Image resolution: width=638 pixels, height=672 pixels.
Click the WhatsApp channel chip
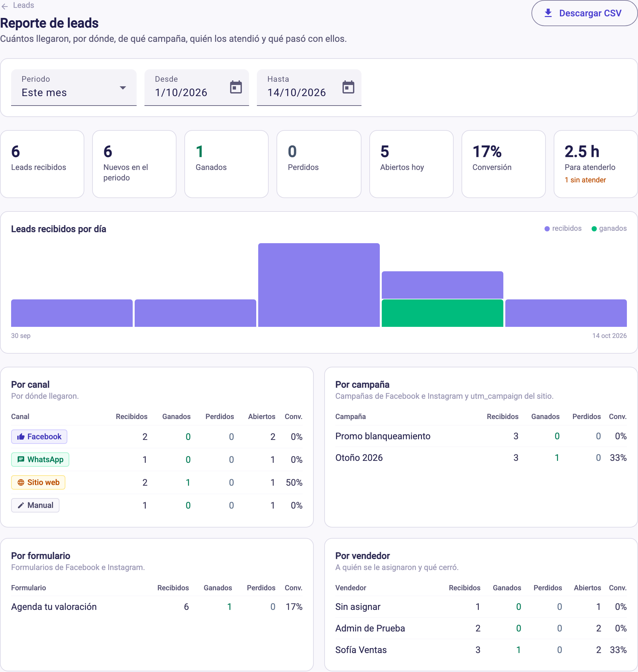click(x=40, y=460)
